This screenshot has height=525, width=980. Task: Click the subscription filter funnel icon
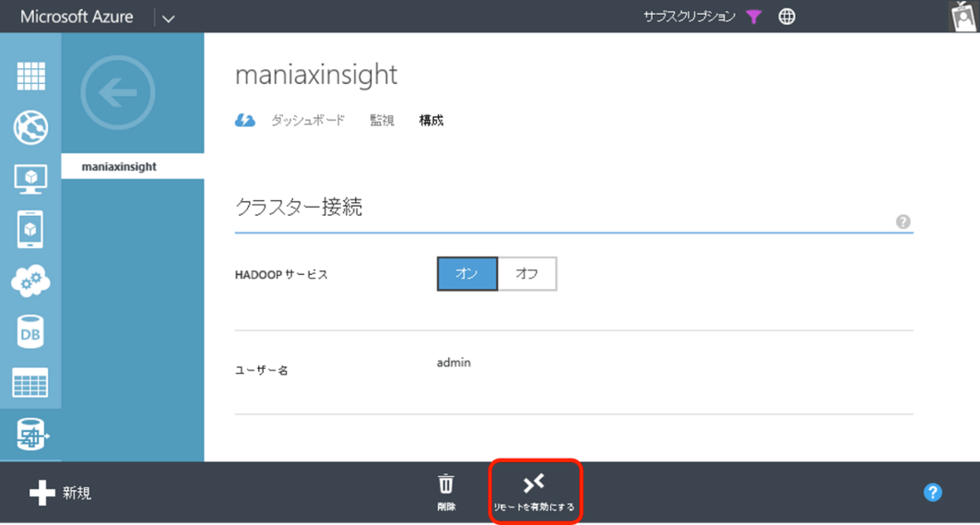pos(754,17)
